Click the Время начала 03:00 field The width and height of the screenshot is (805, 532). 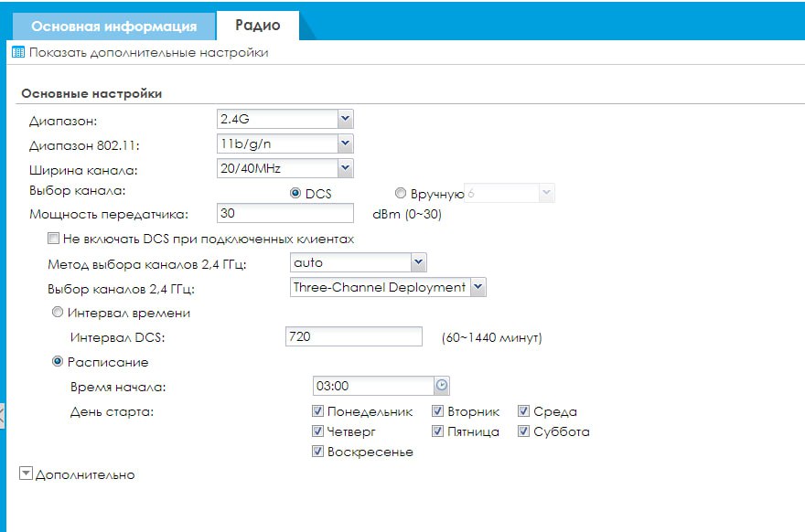tap(374, 386)
